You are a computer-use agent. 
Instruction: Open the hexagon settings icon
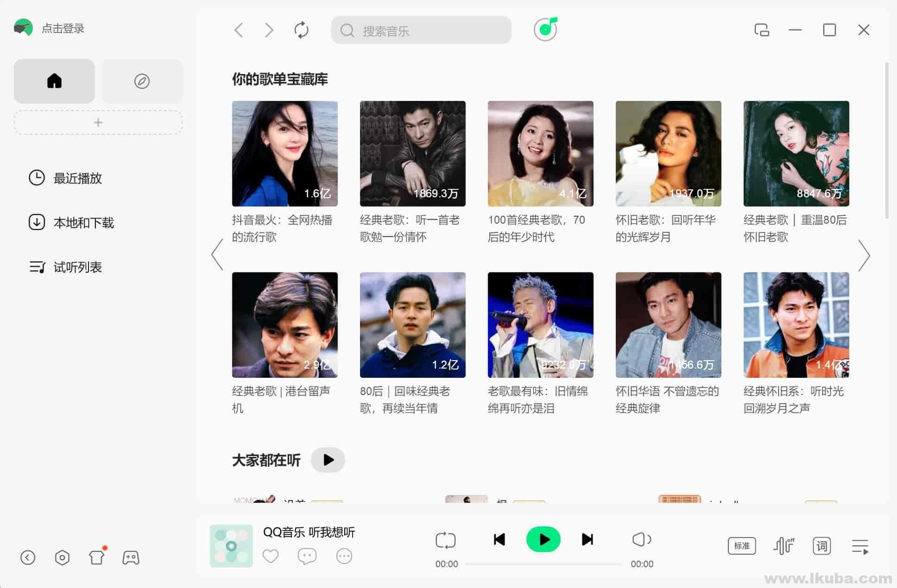pos(62,557)
